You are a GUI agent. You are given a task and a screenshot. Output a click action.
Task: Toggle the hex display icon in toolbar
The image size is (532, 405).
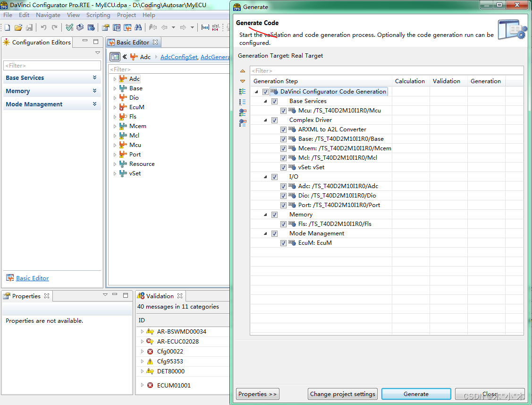(205, 27)
